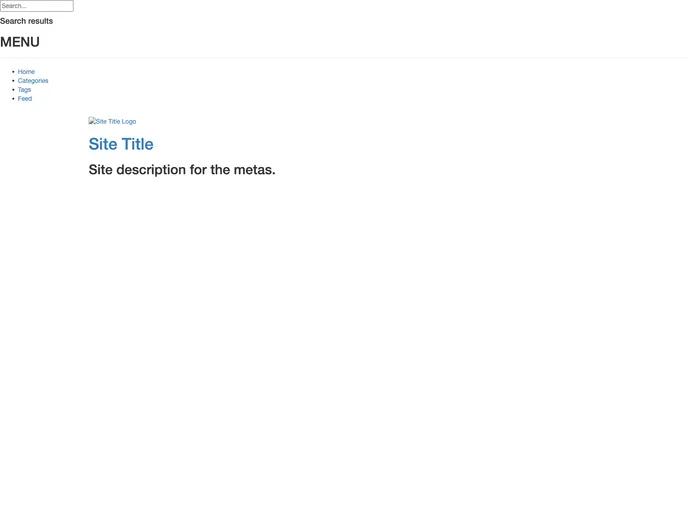Click the Site Title Logo alt text

click(116, 122)
